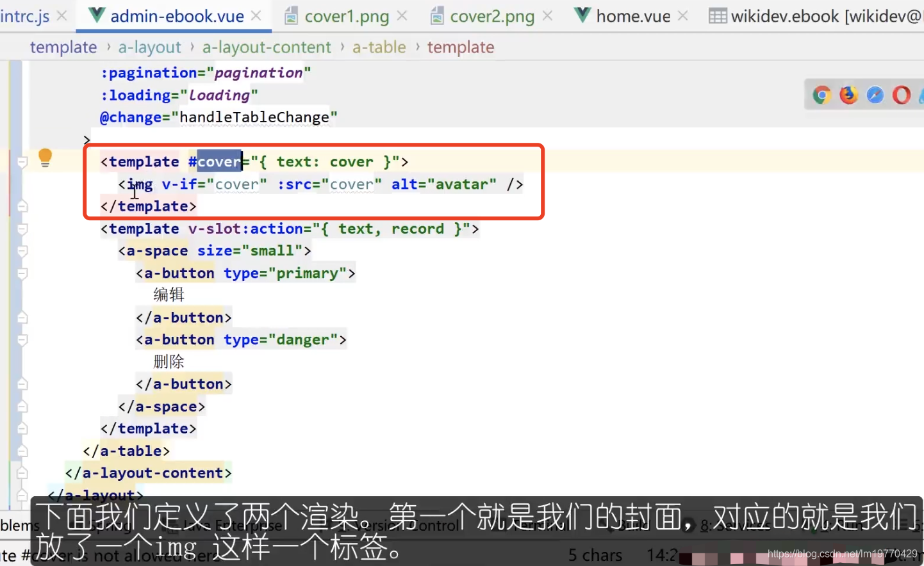
Task: Click the v-if attribute on img
Action: (x=215, y=184)
